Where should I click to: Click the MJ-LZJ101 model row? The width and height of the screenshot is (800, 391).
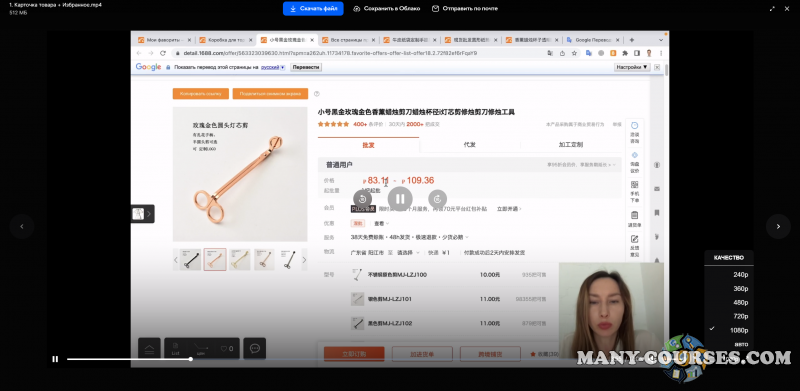[x=449, y=299]
